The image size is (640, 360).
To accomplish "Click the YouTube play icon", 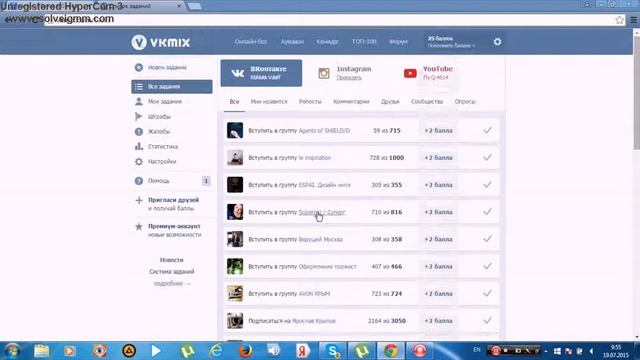I will point(410,73).
